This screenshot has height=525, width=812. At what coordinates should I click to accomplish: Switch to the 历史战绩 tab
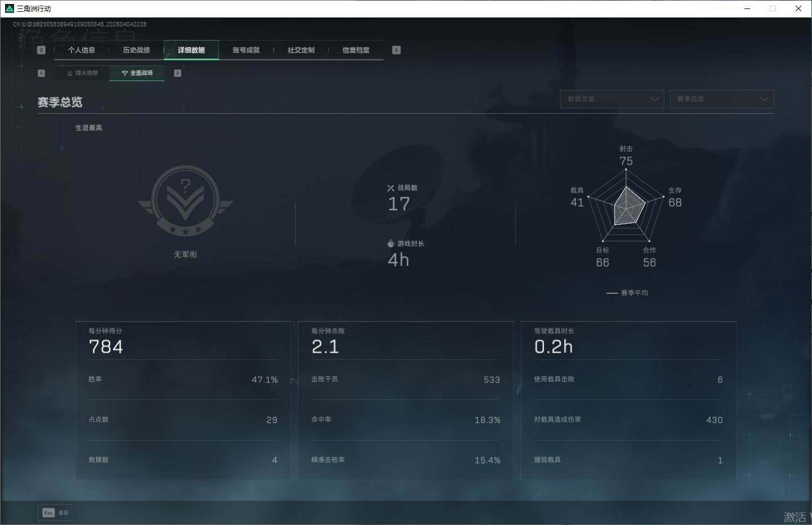pos(136,50)
